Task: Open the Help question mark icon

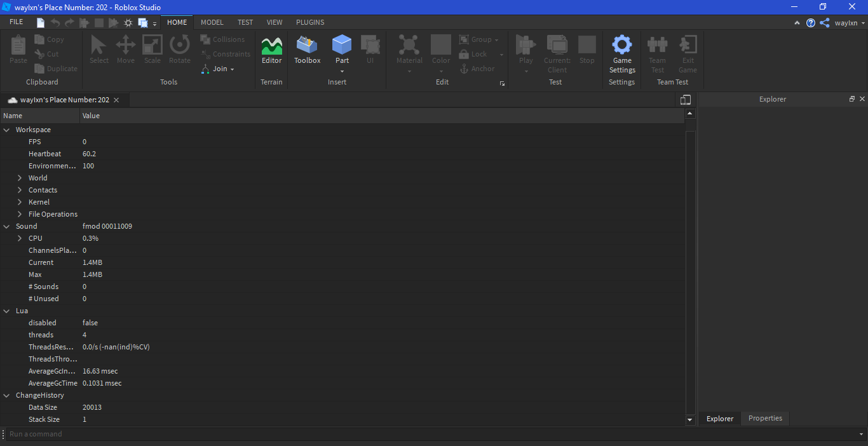Action: (x=811, y=23)
